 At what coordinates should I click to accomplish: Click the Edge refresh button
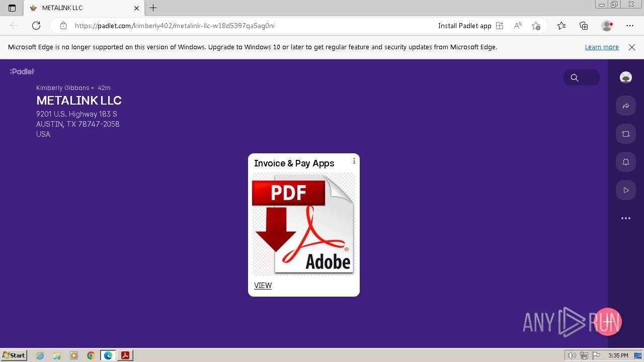[36, 26]
